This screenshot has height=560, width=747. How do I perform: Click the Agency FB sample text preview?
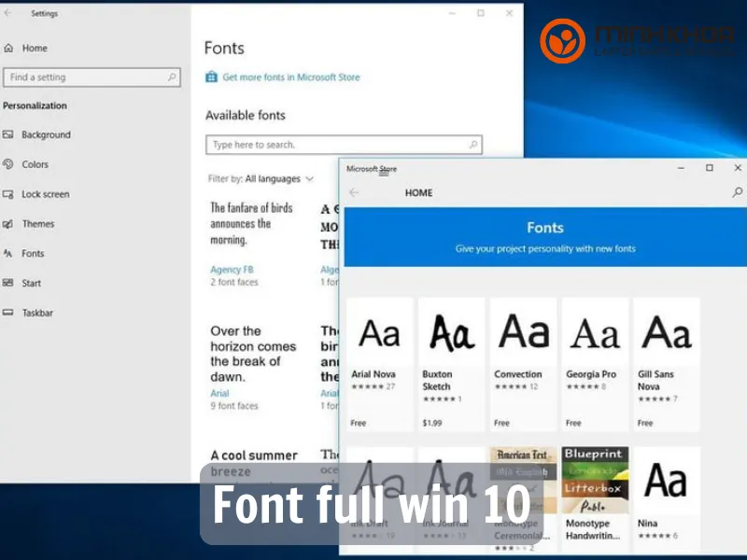(x=252, y=224)
